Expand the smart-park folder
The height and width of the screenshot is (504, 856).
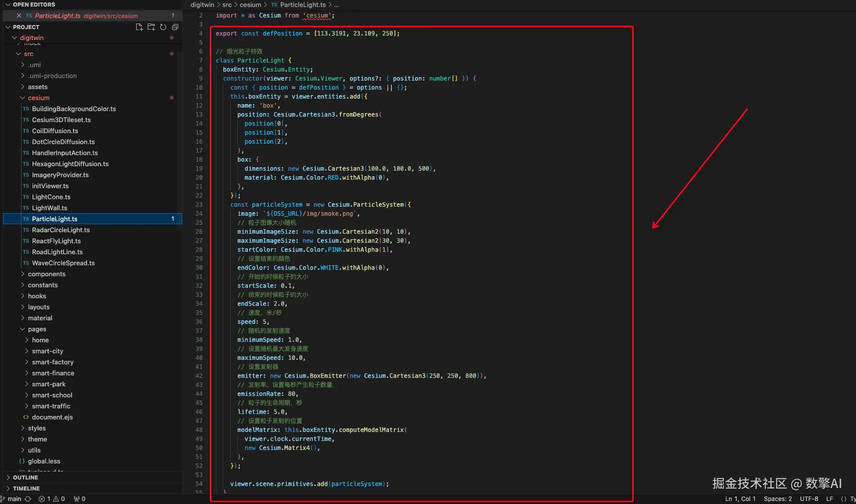(x=27, y=384)
